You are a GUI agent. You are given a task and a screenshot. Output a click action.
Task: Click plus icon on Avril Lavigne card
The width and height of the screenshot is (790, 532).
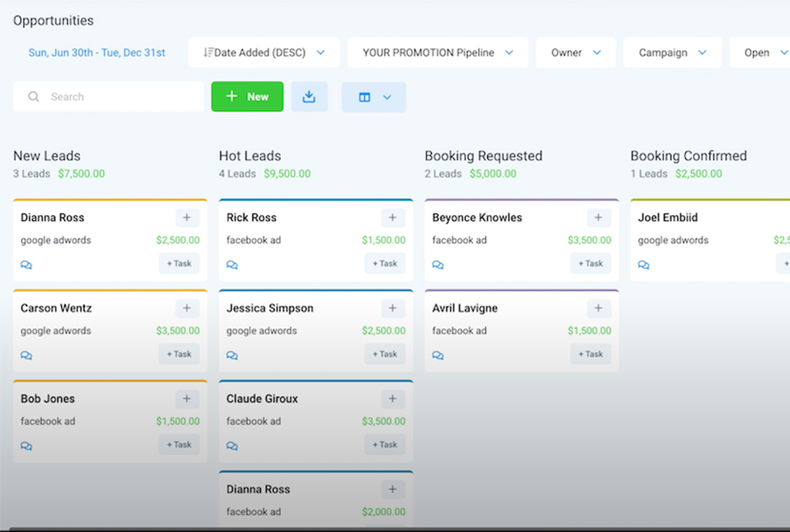pos(598,308)
